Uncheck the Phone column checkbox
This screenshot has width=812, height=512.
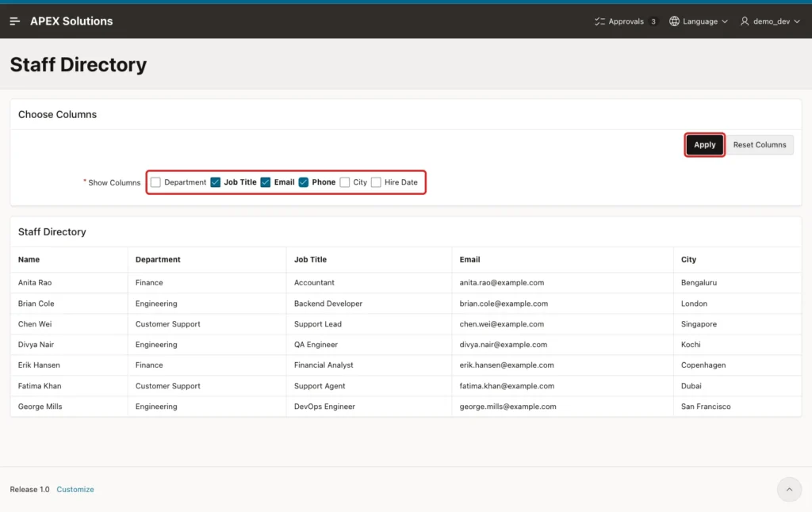coord(304,182)
